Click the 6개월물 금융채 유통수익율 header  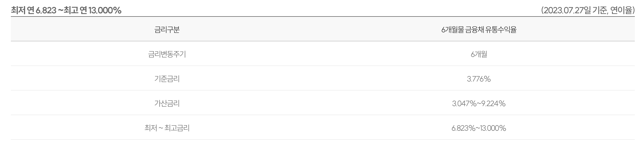(x=479, y=30)
